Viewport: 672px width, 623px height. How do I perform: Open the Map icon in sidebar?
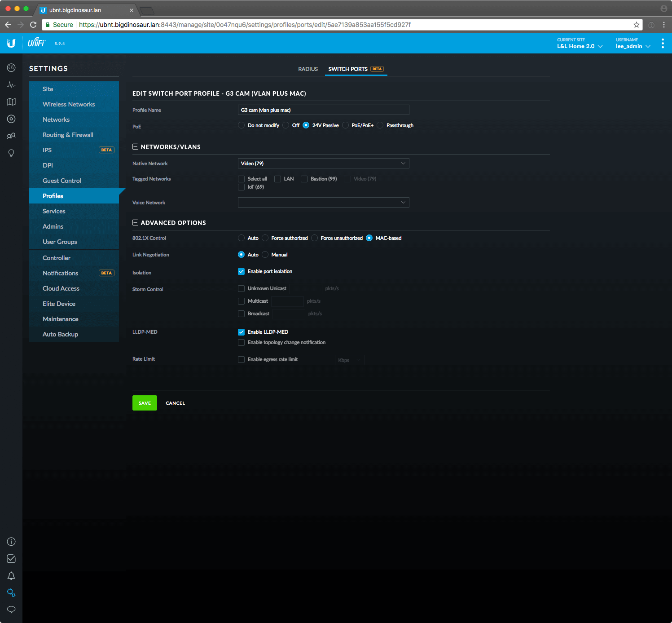[x=11, y=102]
